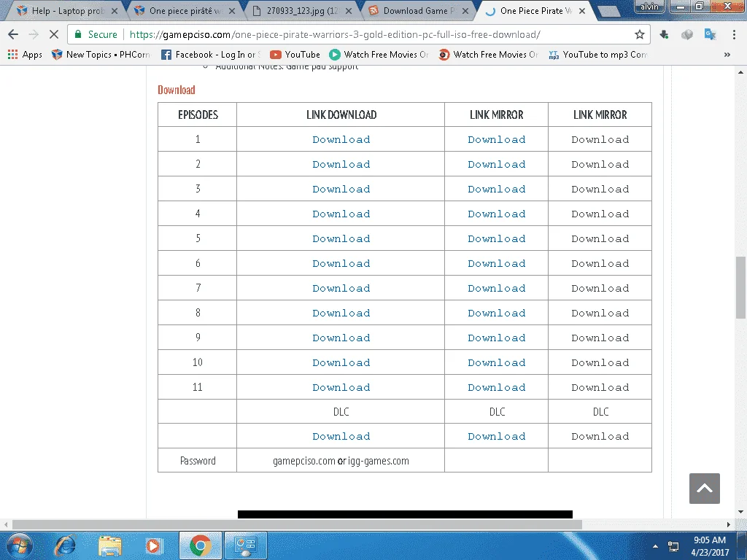Click the gray extension icon in toolbar
Image resolution: width=747 pixels, height=560 pixels.
coord(687,34)
